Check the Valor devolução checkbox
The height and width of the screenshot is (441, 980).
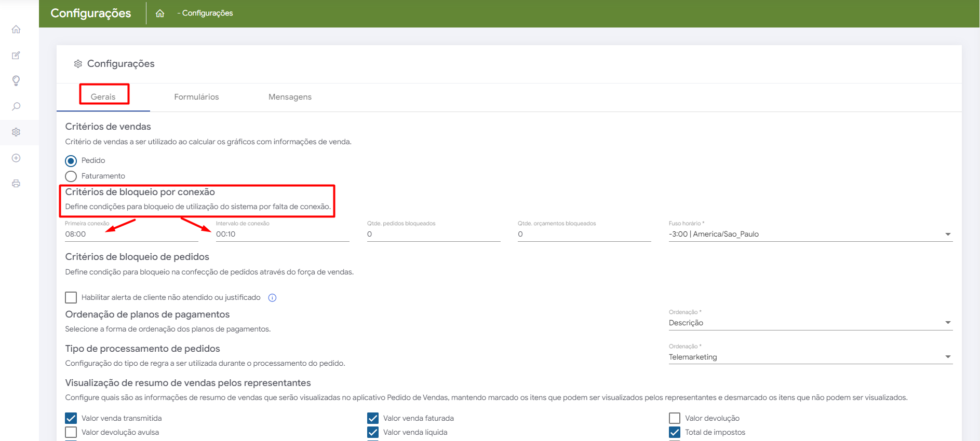pyautogui.click(x=675, y=418)
